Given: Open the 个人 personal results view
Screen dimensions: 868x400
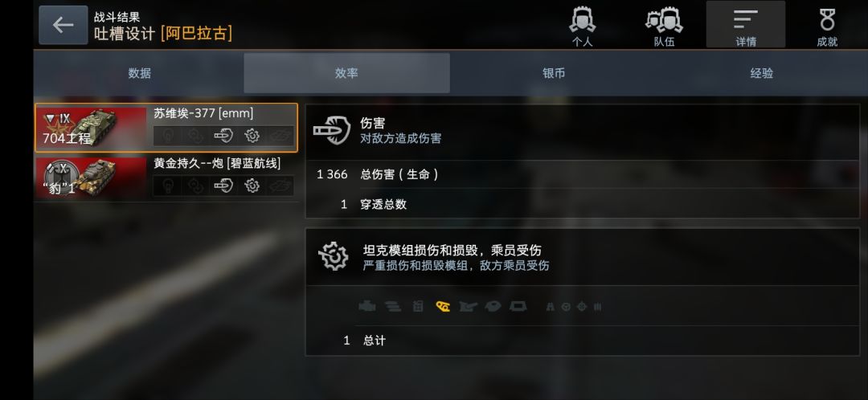Looking at the screenshot, I should 582,26.
